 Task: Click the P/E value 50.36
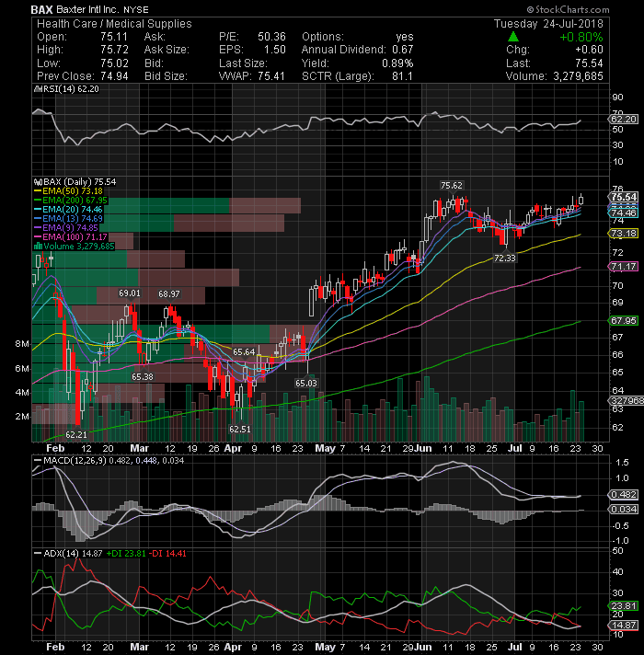point(271,37)
